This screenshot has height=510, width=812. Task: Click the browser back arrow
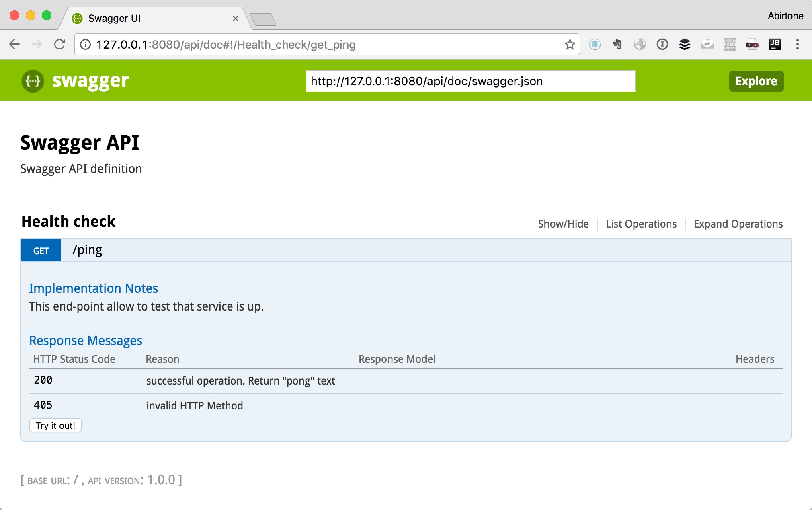tap(14, 44)
